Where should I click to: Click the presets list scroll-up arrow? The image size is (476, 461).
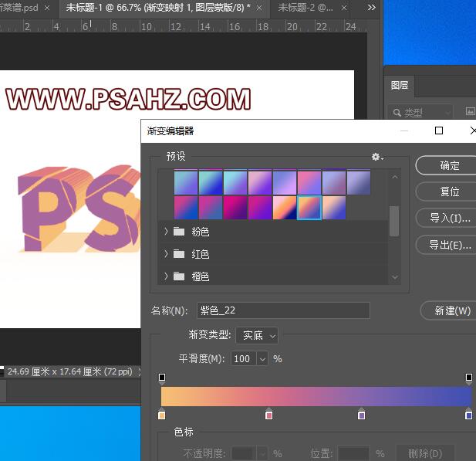pyautogui.click(x=395, y=177)
